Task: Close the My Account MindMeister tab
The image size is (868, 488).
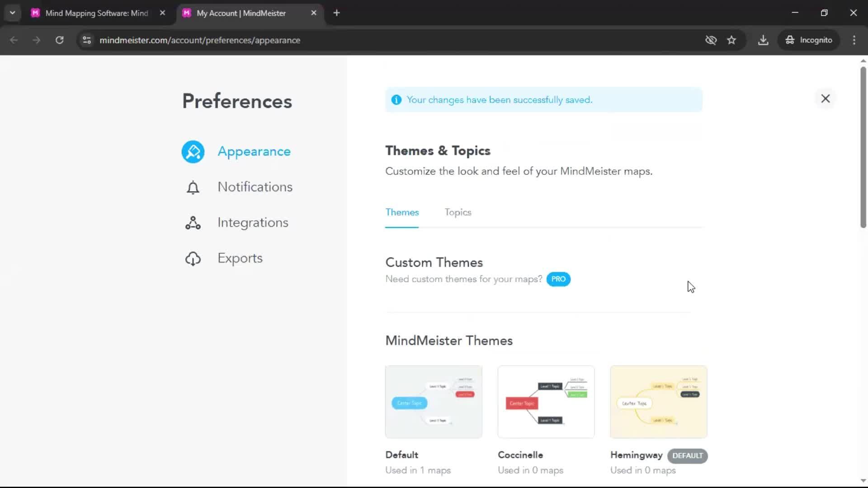Action: point(314,13)
